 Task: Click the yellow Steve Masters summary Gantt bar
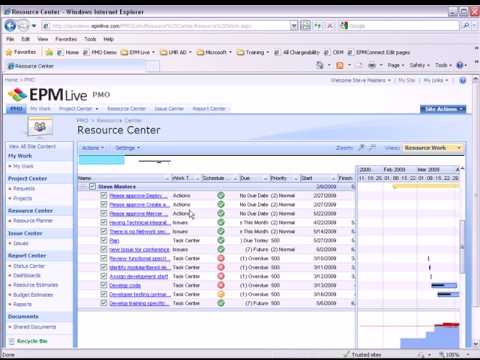tap(426, 186)
